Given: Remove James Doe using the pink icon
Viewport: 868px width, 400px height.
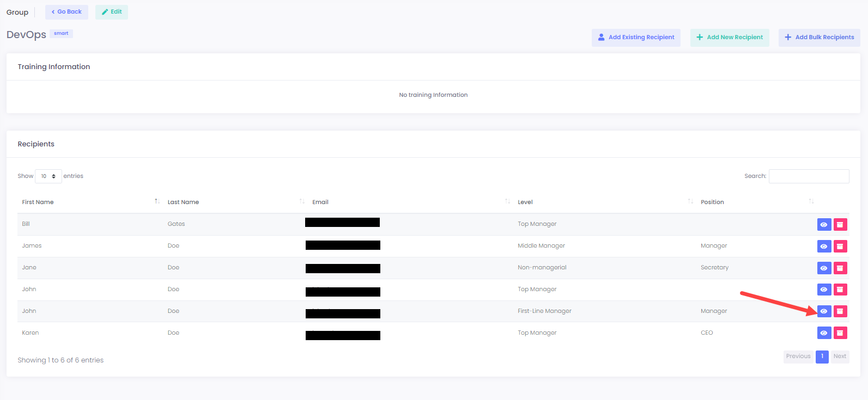Looking at the screenshot, I should pos(840,246).
